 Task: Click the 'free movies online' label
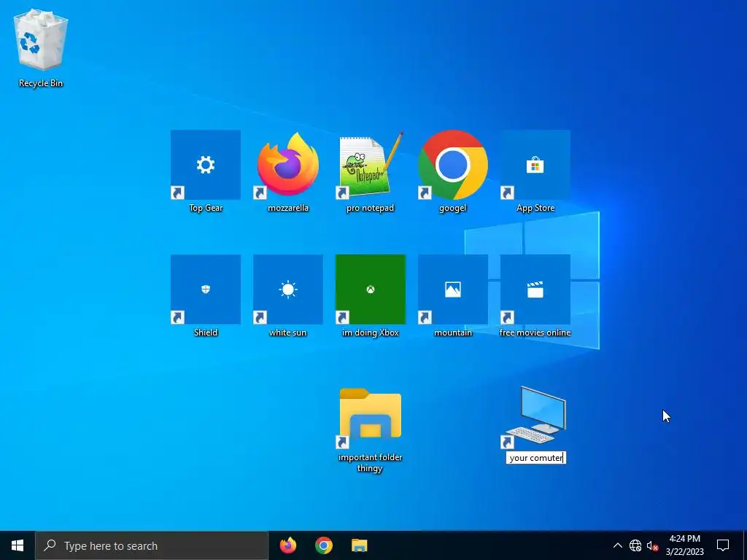tap(535, 332)
